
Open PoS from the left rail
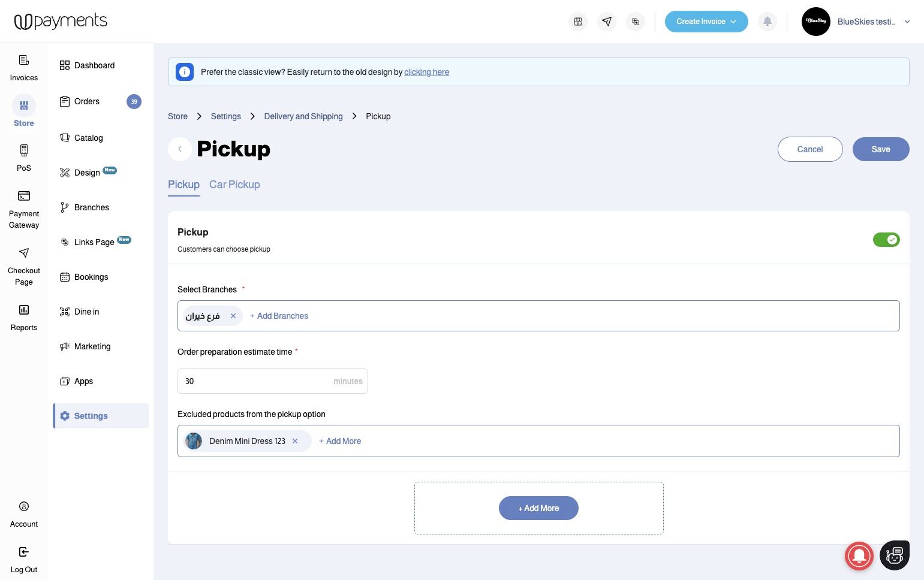(24, 158)
